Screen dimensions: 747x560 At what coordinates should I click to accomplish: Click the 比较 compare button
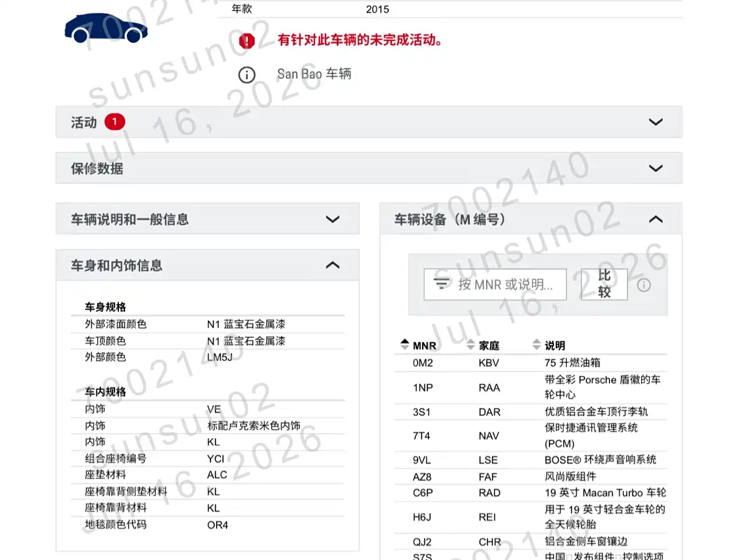(604, 284)
